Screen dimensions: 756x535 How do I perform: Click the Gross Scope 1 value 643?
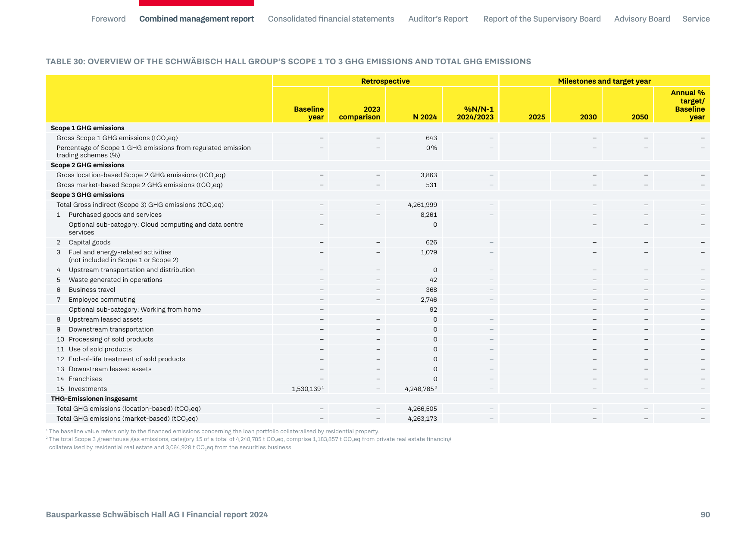pos(431,138)
